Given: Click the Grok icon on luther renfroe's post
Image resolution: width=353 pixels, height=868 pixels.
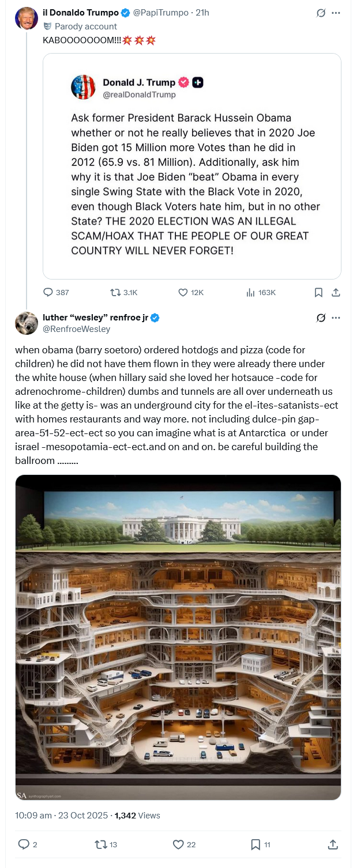Looking at the screenshot, I should coord(321,318).
